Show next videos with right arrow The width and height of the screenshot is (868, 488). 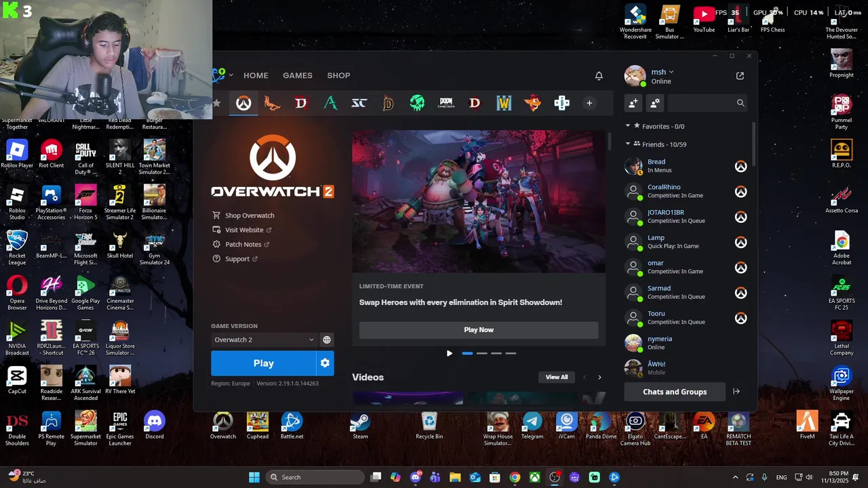tap(599, 378)
